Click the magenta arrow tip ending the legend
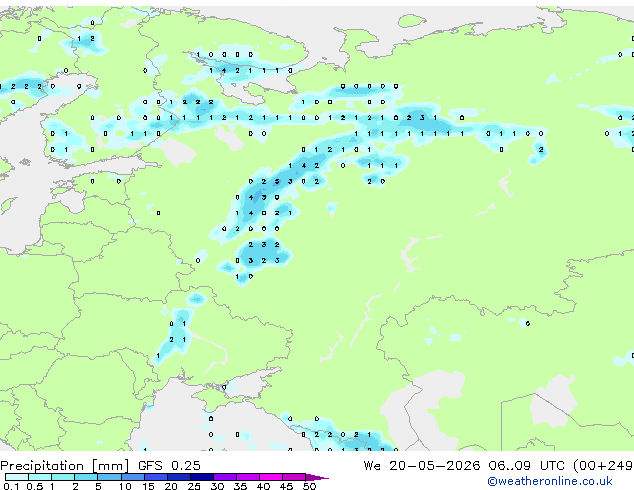634x490 pixels. pyautogui.click(x=317, y=477)
